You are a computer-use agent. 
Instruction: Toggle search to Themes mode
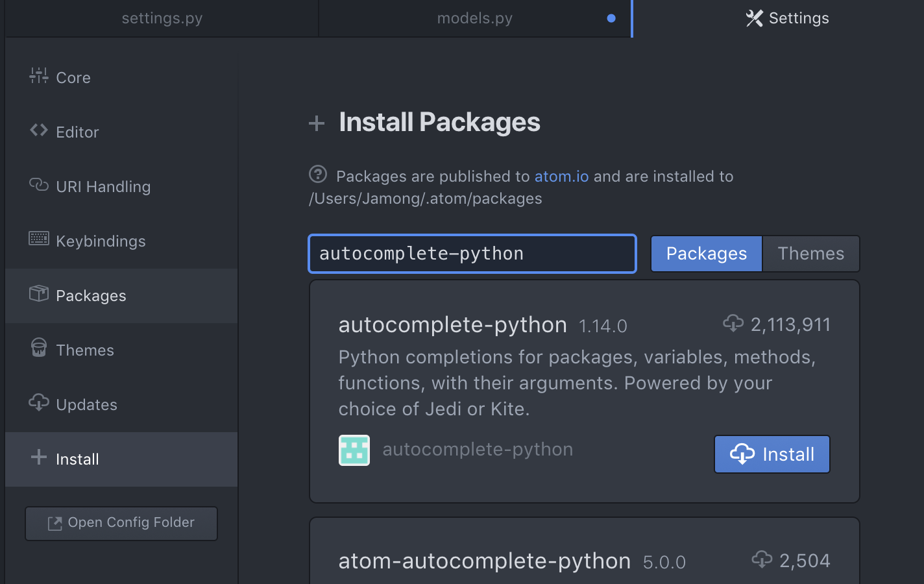(x=810, y=254)
